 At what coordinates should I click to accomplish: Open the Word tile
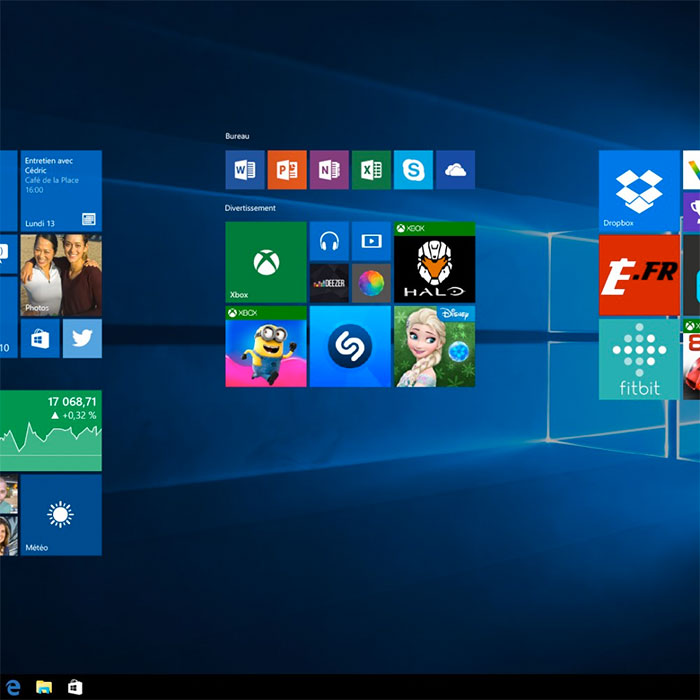pyautogui.click(x=245, y=170)
